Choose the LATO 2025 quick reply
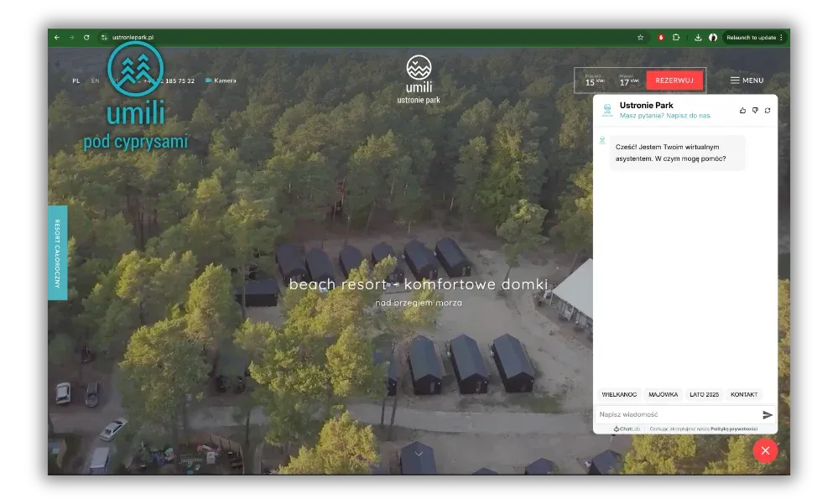 click(704, 394)
